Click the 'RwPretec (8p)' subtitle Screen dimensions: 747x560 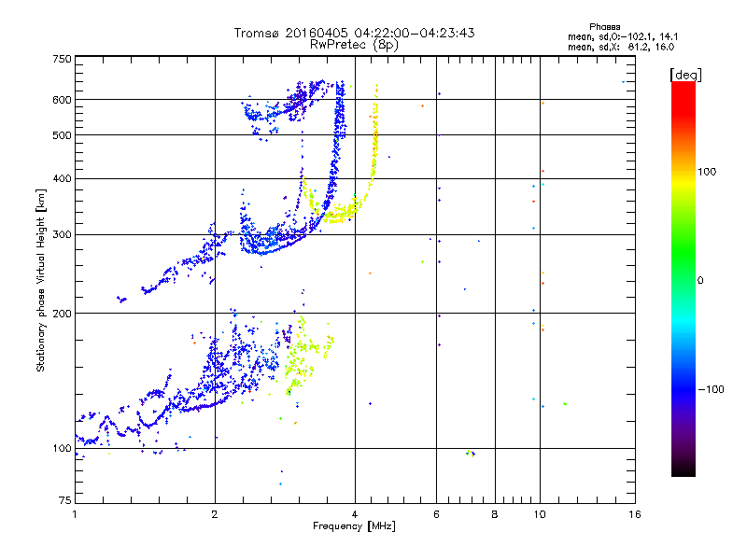pos(354,45)
